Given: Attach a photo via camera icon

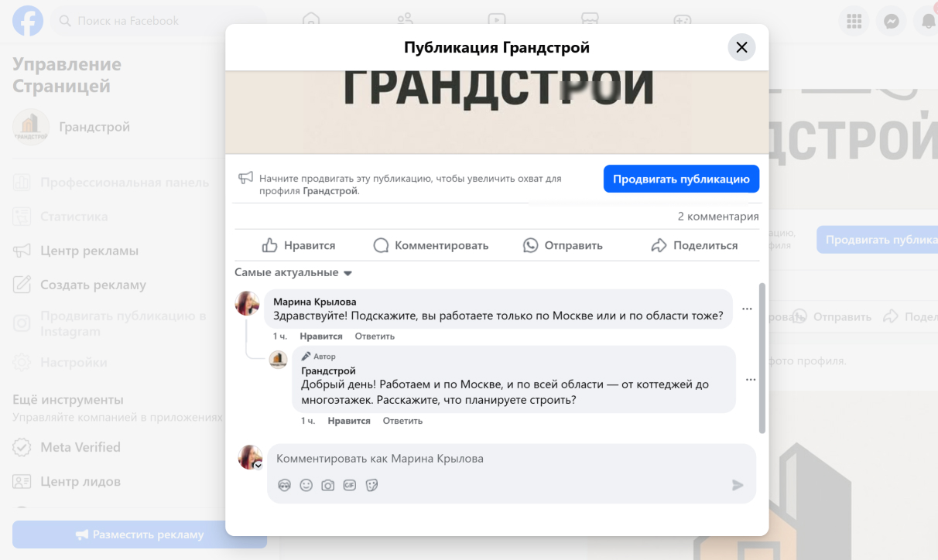Looking at the screenshot, I should point(328,485).
